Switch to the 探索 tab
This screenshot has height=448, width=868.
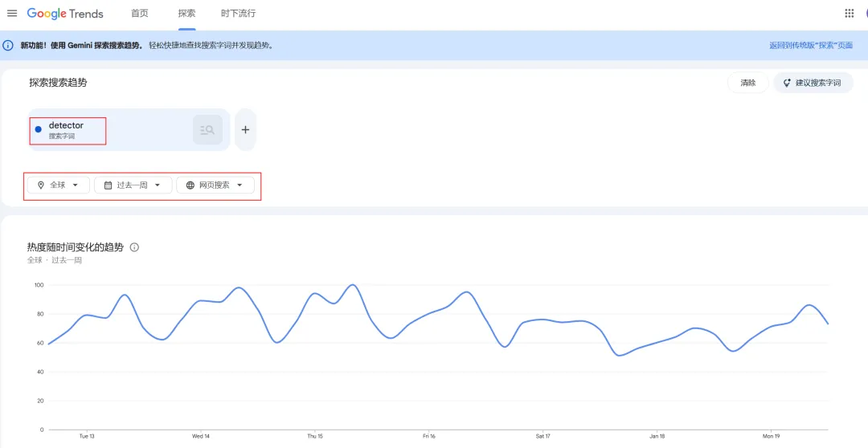[x=186, y=14]
